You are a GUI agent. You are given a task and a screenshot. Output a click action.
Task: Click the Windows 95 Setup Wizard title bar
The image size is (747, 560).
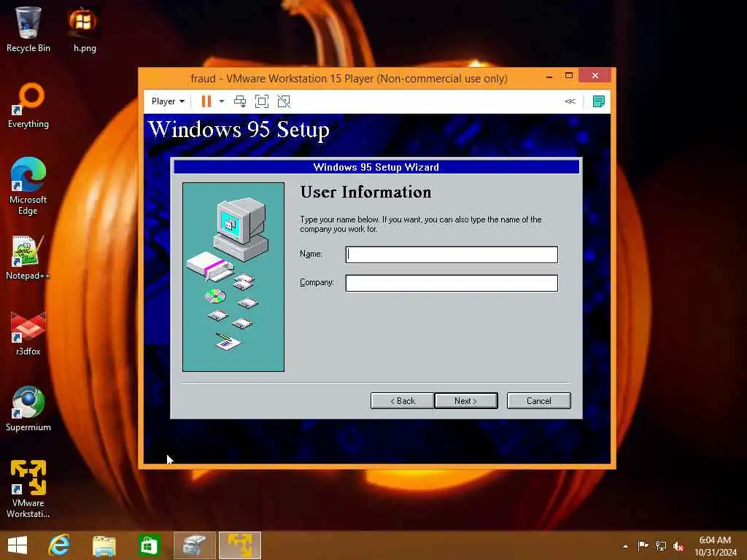[x=376, y=167]
